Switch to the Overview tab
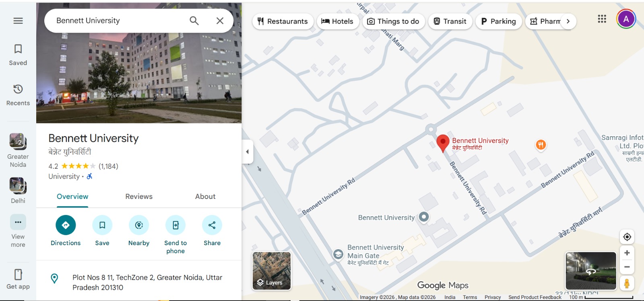The image size is (644, 301). pos(72,197)
